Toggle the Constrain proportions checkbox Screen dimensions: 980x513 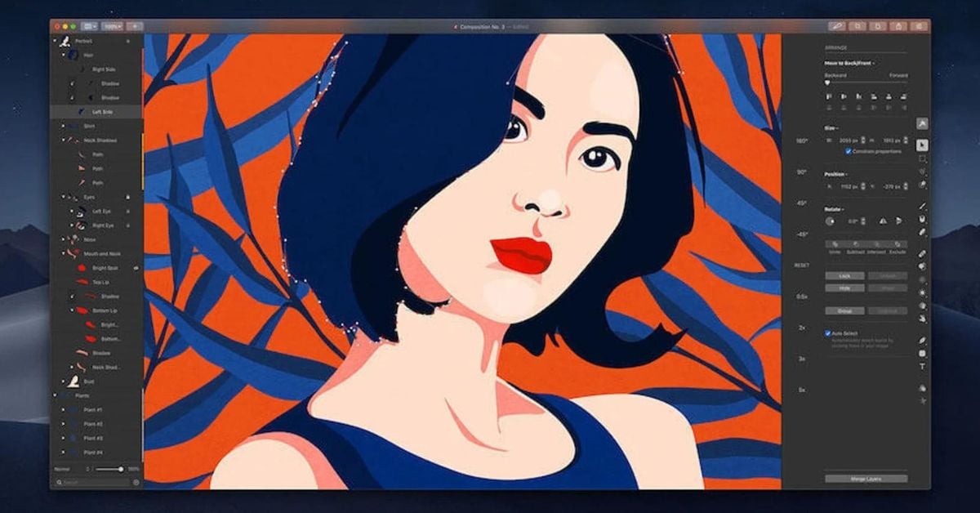coord(849,151)
